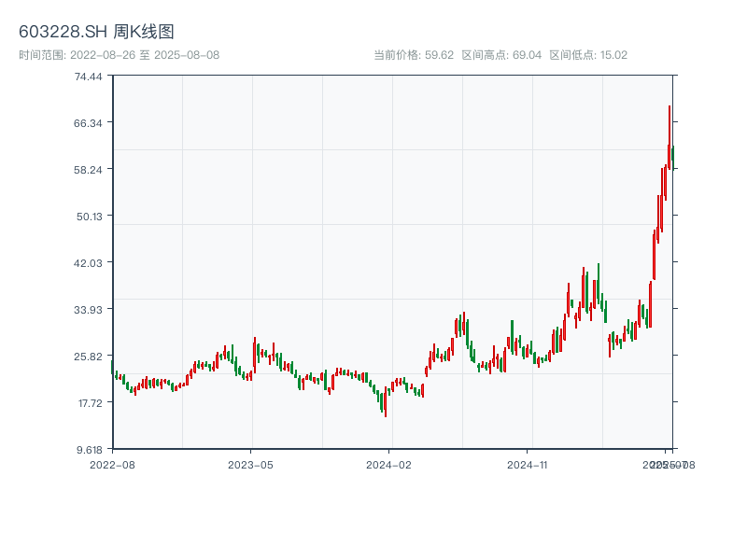Click the lowest red candlestick in early 2024
The height and width of the screenshot is (560, 747).
[386, 402]
